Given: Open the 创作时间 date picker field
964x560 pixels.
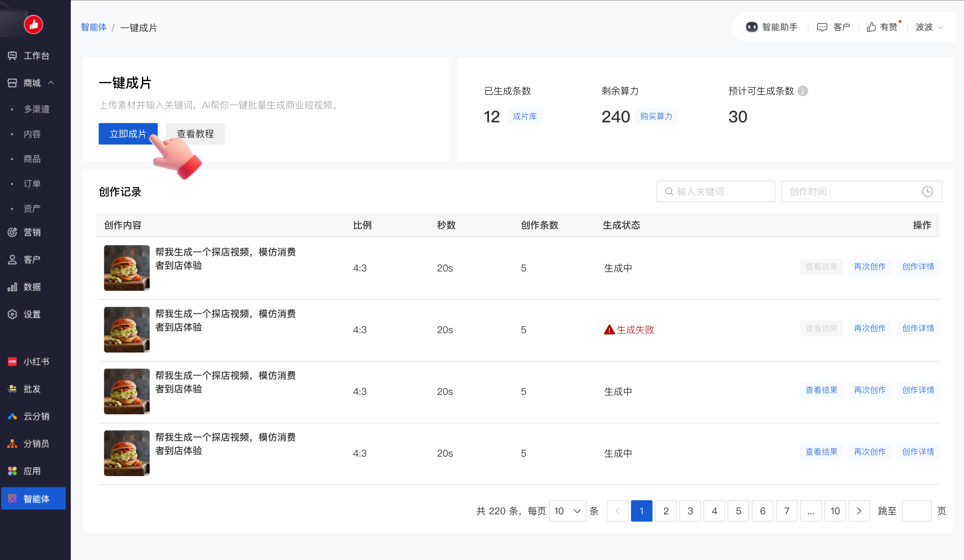Looking at the screenshot, I should click(861, 191).
